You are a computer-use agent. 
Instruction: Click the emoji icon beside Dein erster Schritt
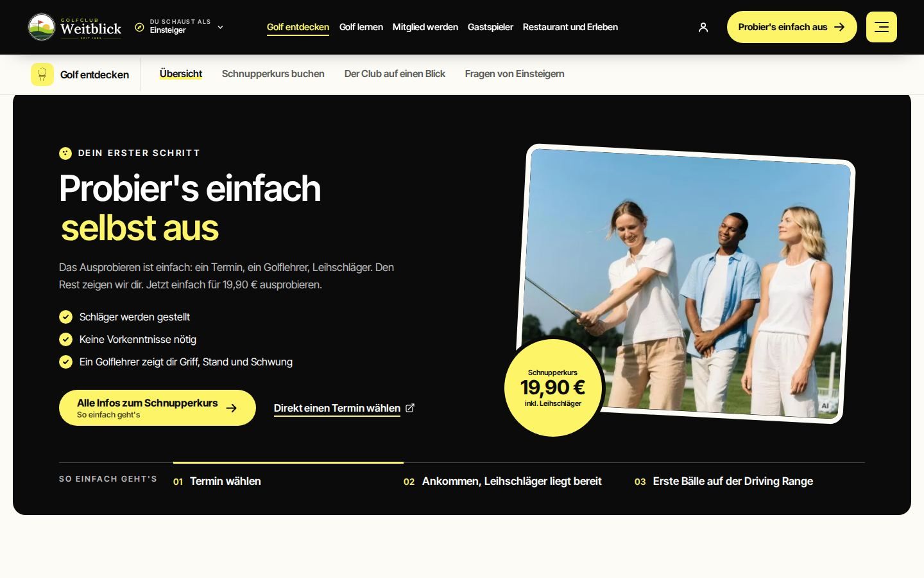click(65, 153)
